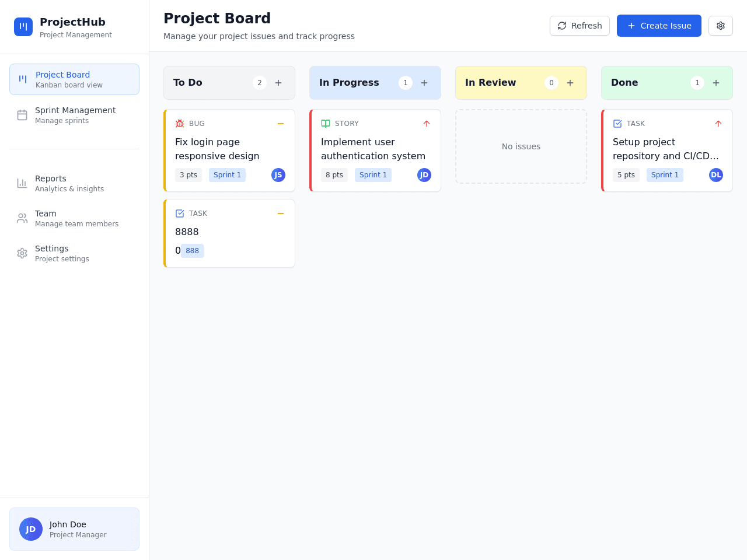Screen dimensions: 747x560
Task: Click the In Review column title
Action: click(490, 83)
